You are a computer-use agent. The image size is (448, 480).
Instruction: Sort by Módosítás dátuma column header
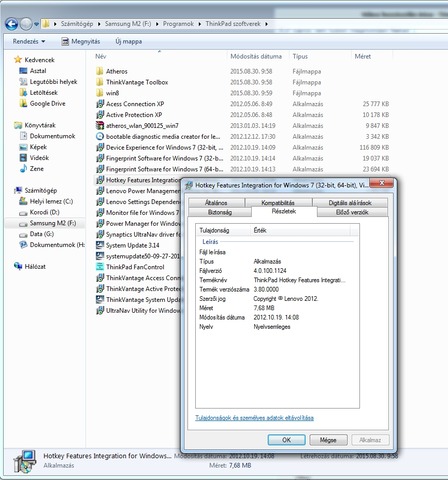[x=256, y=56]
